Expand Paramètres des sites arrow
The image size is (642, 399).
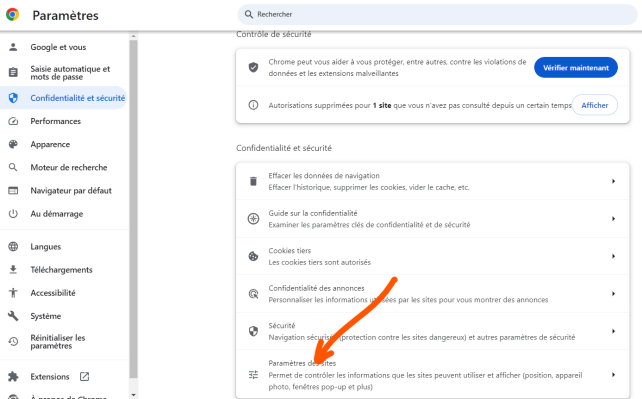[613, 374]
